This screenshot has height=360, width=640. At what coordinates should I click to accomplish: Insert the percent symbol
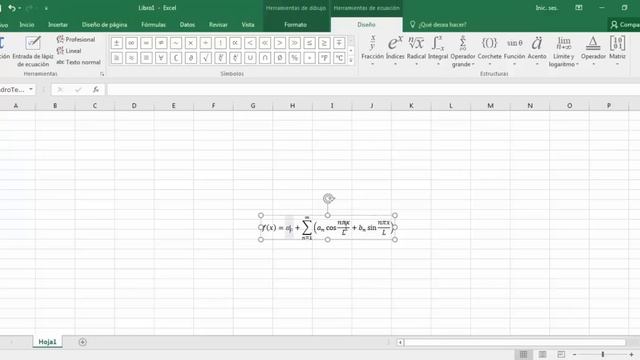click(295, 58)
